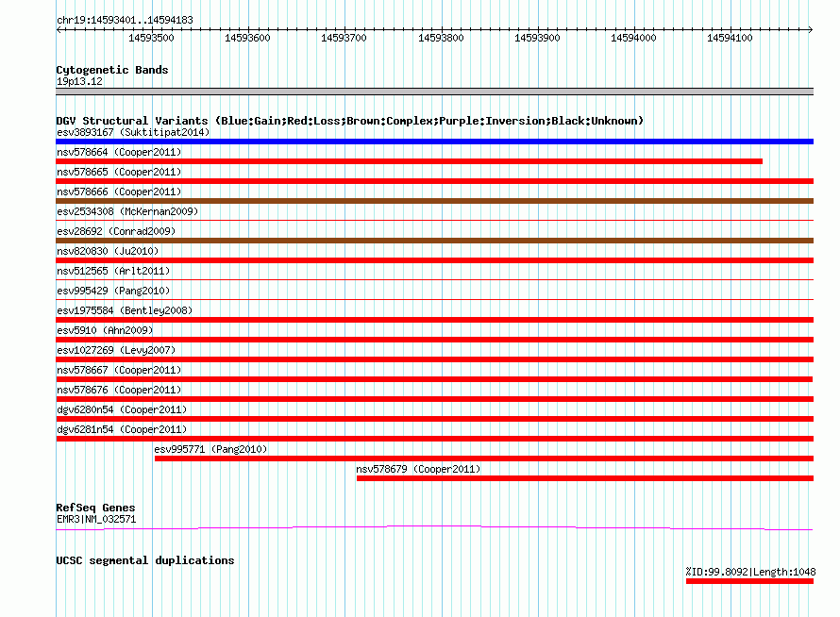Open esv995429 (Pang2010) variant label
The image size is (840, 617).
point(113,291)
